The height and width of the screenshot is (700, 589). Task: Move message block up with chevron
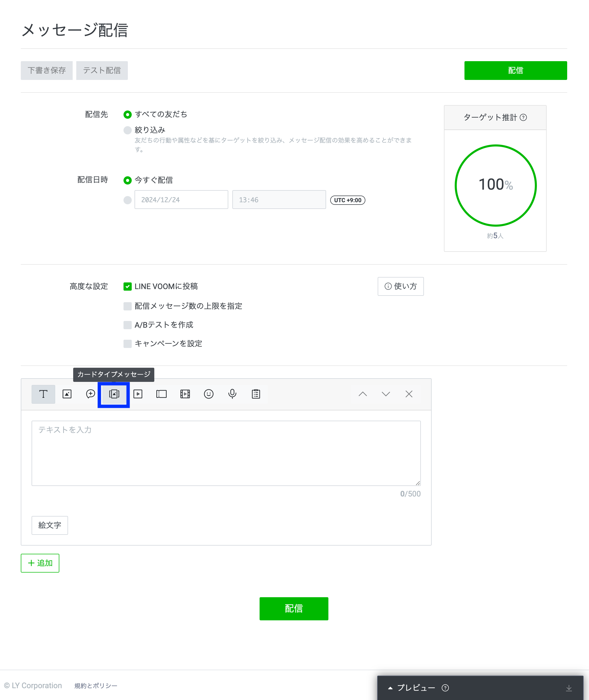[x=363, y=394]
